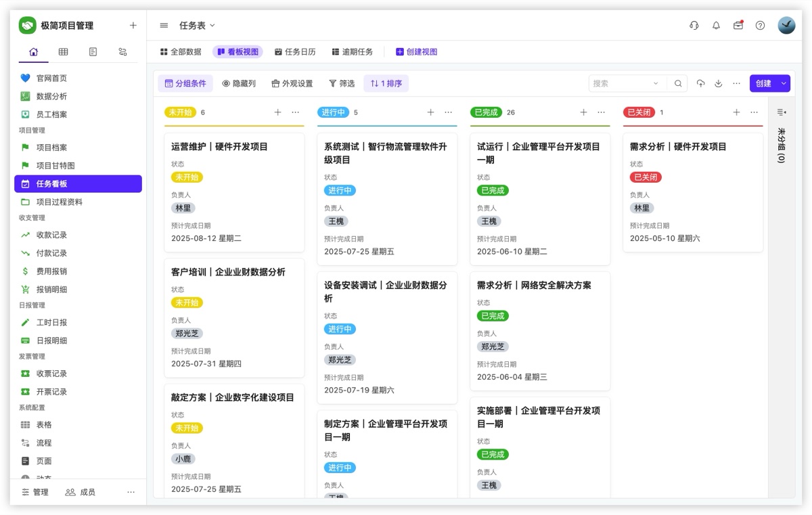812x515 pixels.
Task: Click the download export icon
Action: coord(719,83)
